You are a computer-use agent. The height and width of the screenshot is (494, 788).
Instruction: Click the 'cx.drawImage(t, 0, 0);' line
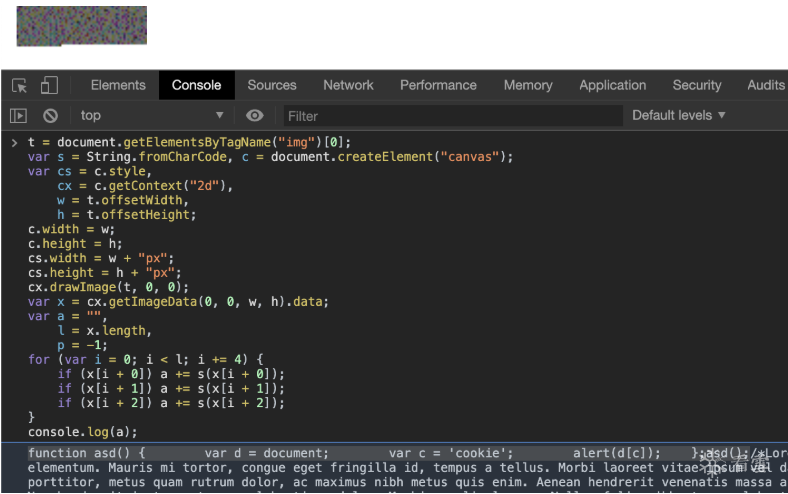coord(108,287)
